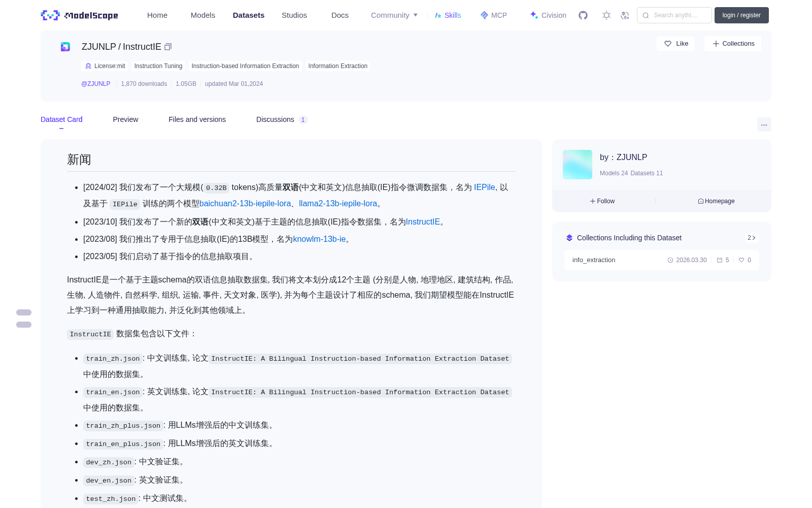Click the '1.05GB' size text
This screenshot has width=812, height=508.
[186, 84]
